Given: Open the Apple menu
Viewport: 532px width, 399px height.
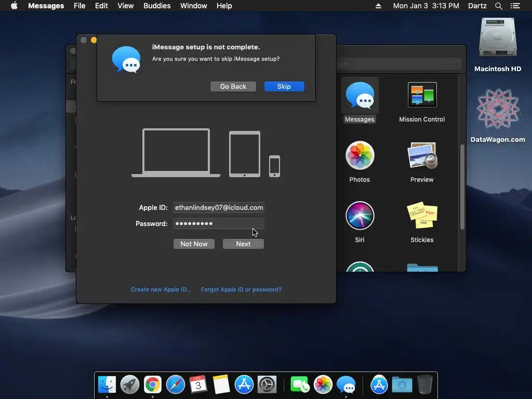Looking at the screenshot, I should [x=14, y=6].
